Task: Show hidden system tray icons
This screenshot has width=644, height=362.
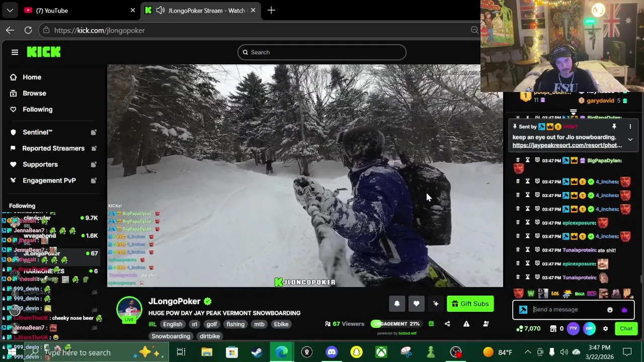Action: 528,352
